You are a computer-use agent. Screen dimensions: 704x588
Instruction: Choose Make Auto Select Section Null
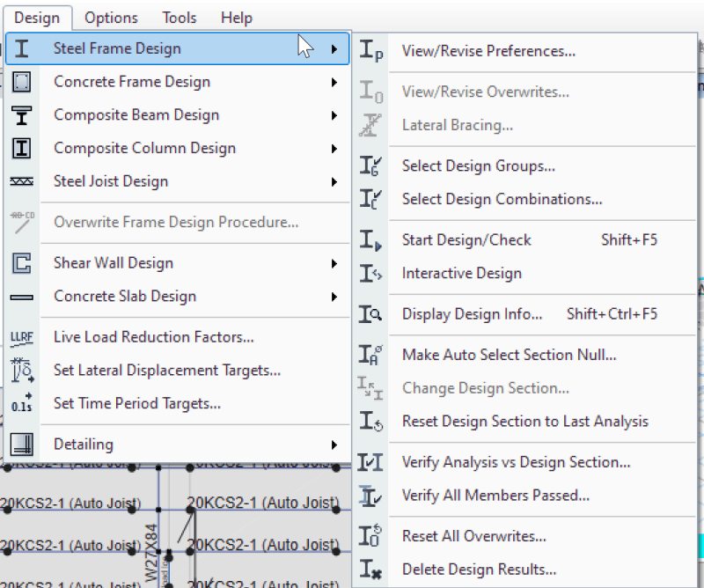[x=525, y=355]
